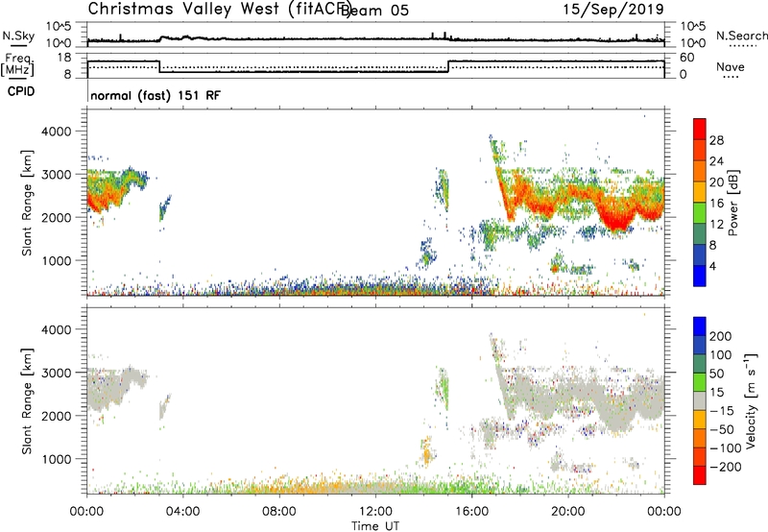Click the "N.Search" legend label
768x532 pixels.
[741, 36]
